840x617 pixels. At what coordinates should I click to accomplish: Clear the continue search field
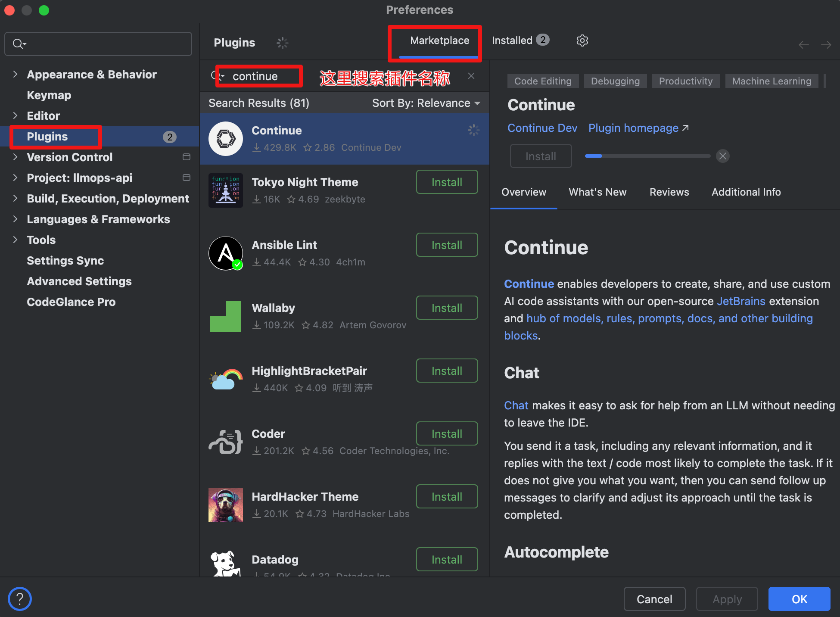point(471,76)
